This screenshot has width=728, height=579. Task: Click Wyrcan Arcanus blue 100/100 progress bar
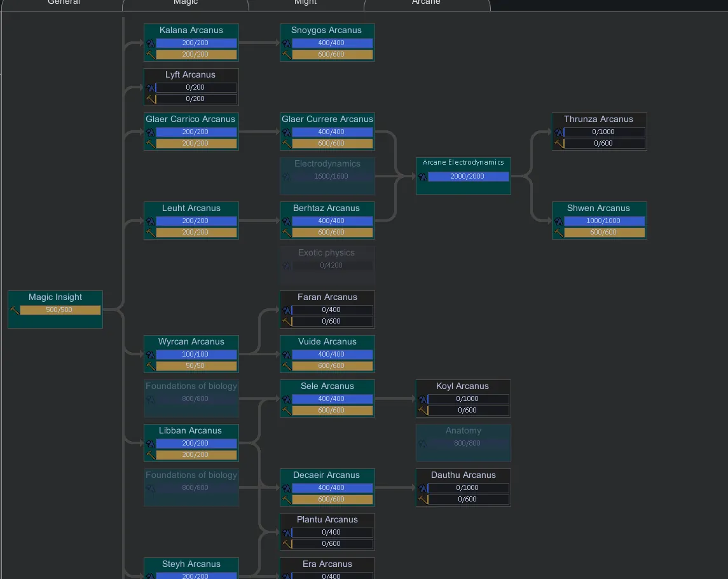point(195,355)
